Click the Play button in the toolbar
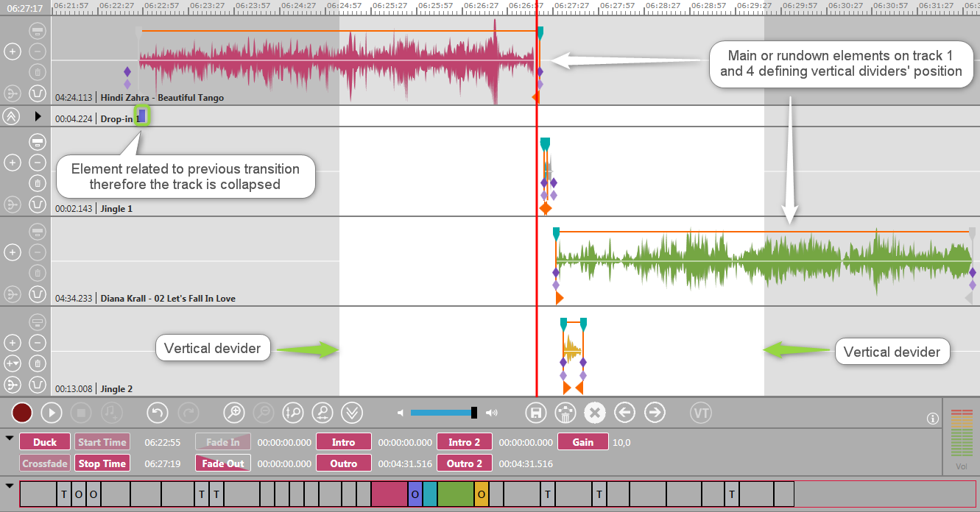Viewport: 980px width, 512px height. [51, 413]
